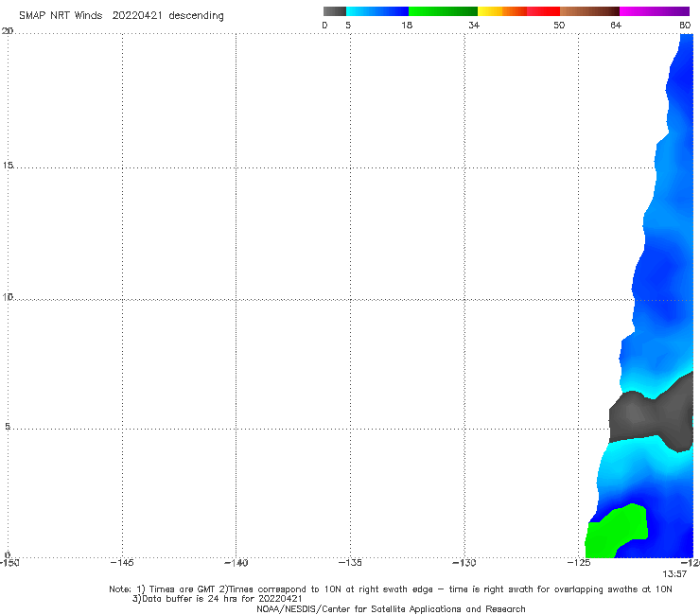Click the latitude axis label '10'

(x=8, y=296)
